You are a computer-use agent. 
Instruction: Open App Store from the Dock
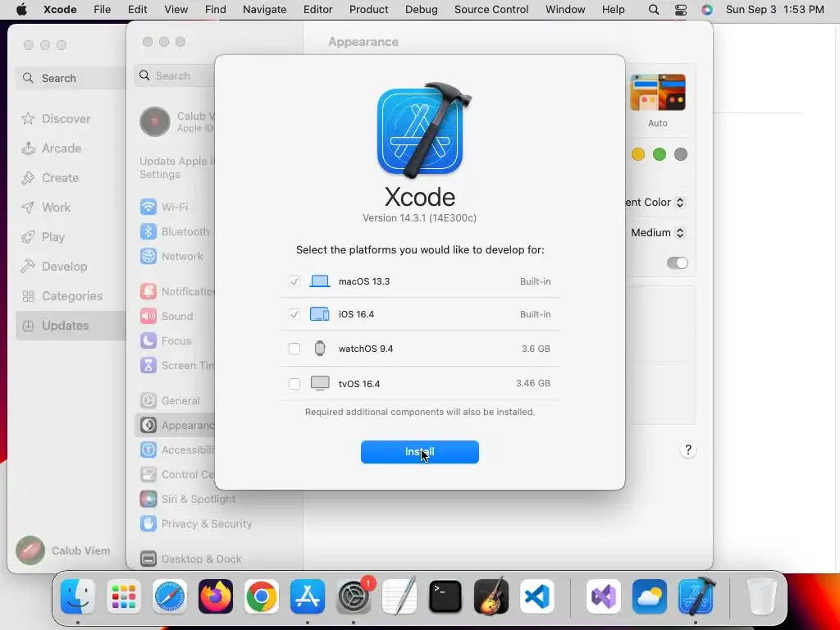coord(308,596)
